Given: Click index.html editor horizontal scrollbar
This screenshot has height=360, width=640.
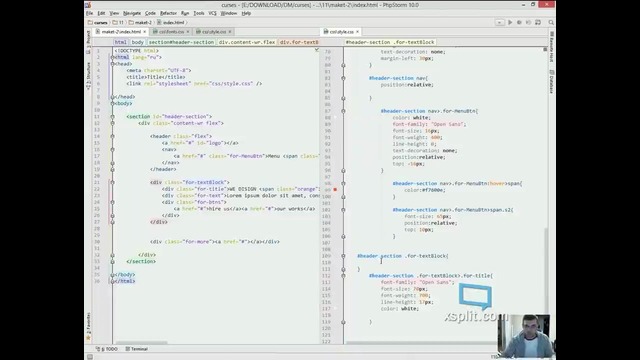Looking at the screenshot, I should [x=142, y=343].
